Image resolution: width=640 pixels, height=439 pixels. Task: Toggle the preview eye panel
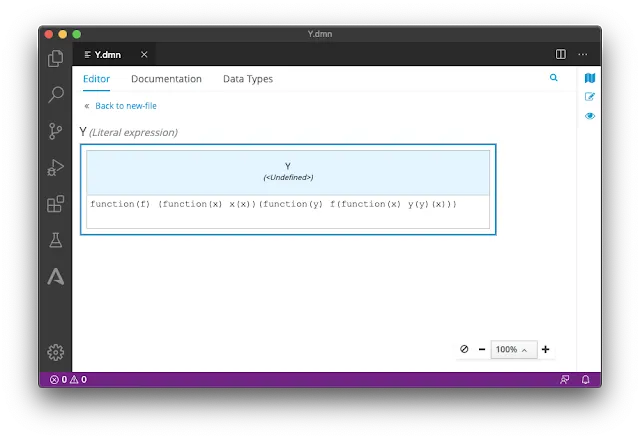coord(590,116)
